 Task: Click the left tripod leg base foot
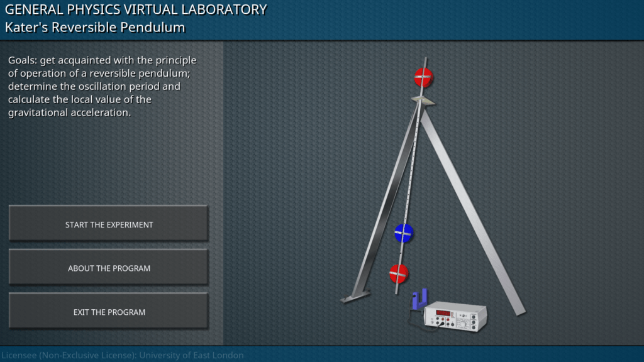[x=348, y=298]
